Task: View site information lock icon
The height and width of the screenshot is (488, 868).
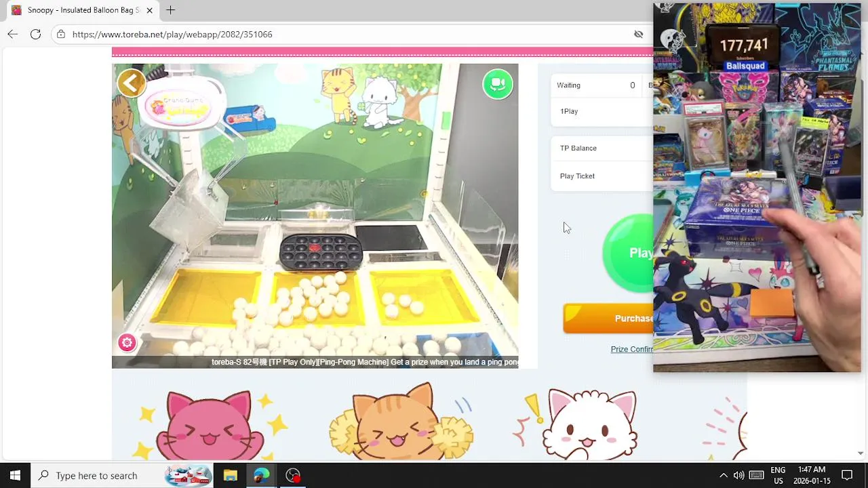Action: click(x=61, y=34)
